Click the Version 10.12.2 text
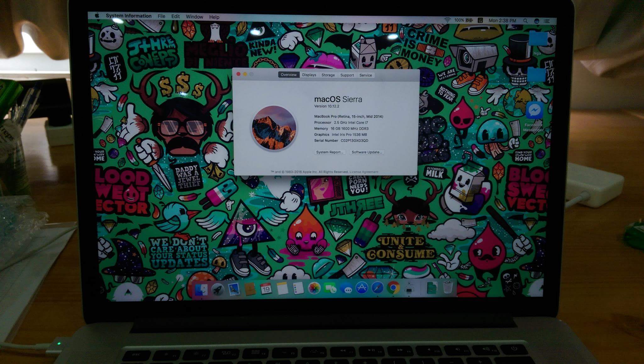The width and height of the screenshot is (644, 364). tap(327, 106)
